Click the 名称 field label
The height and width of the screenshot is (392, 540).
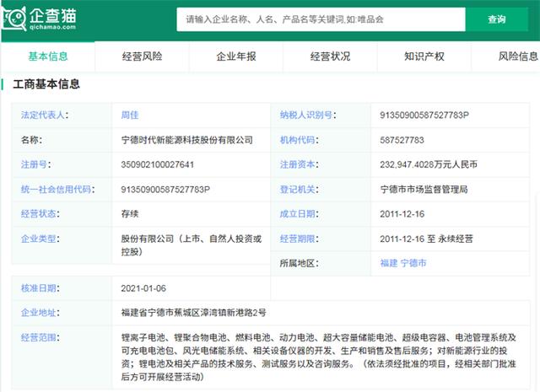pyautogui.click(x=31, y=140)
